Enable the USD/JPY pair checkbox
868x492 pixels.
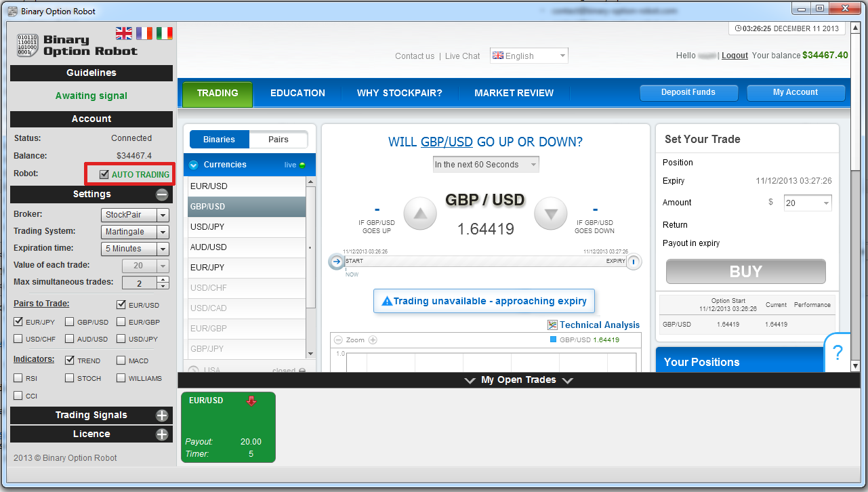(x=121, y=339)
